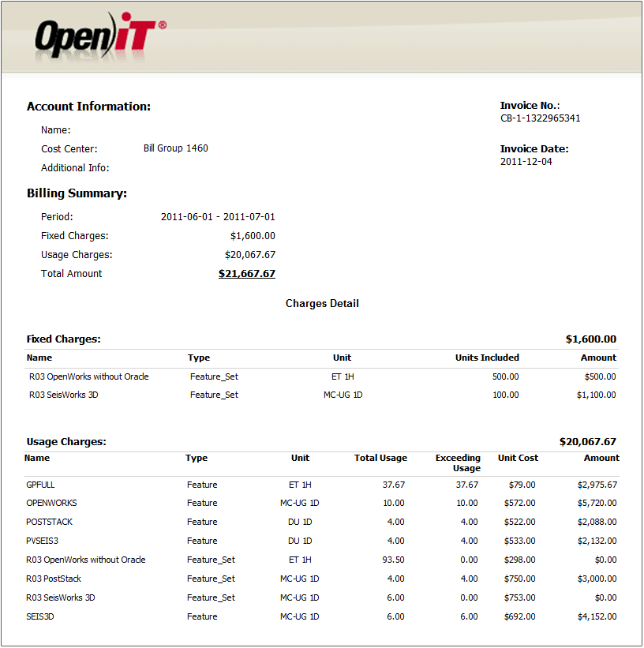
Task: Click the Invoice No. label
Action: click(530, 106)
